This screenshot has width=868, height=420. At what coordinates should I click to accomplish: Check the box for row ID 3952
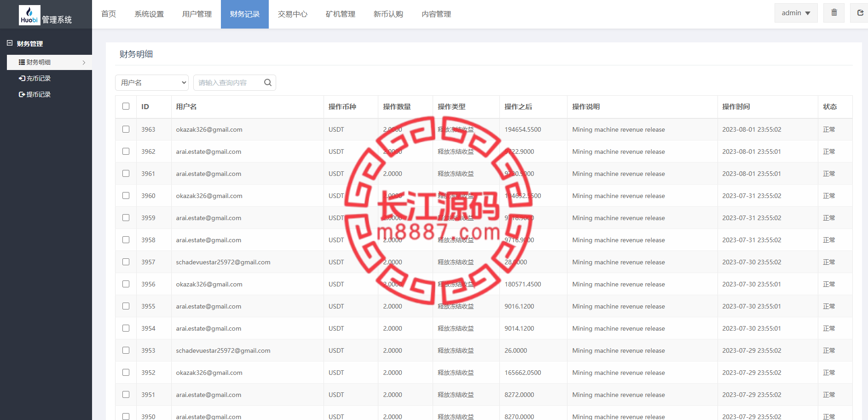(x=126, y=373)
